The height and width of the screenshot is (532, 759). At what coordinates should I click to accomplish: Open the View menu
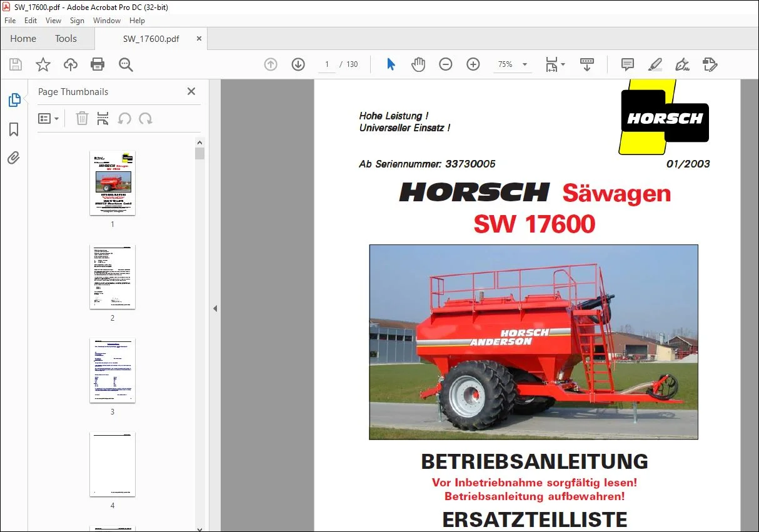pyautogui.click(x=53, y=21)
